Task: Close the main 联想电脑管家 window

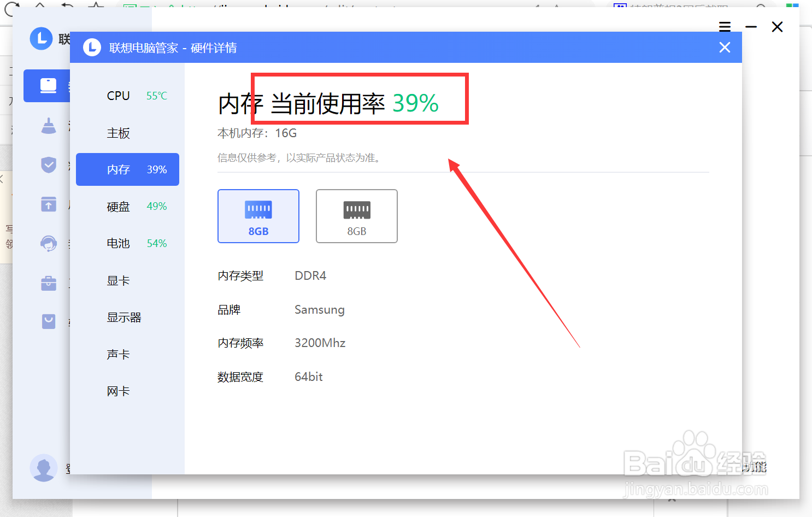Action: click(777, 27)
